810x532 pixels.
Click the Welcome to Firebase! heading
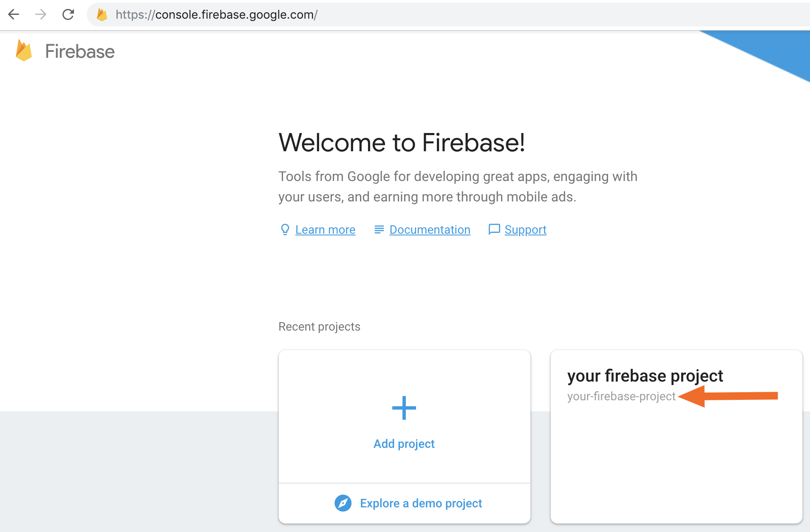[x=402, y=142]
